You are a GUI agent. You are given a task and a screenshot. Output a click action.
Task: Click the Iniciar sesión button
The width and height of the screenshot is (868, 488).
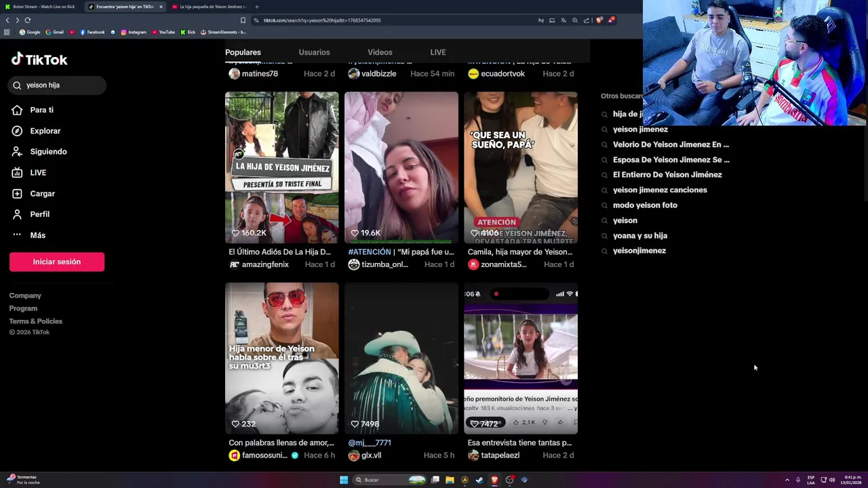pos(57,262)
